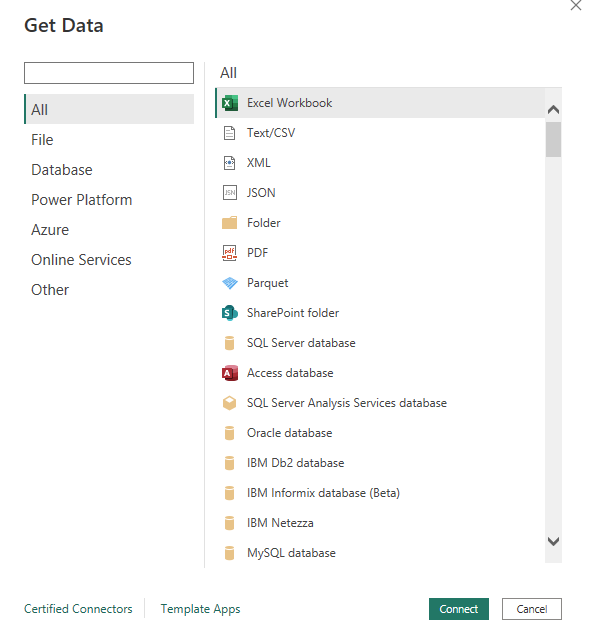
Task: Show the Azure category connectors
Action: [x=50, y=230]
